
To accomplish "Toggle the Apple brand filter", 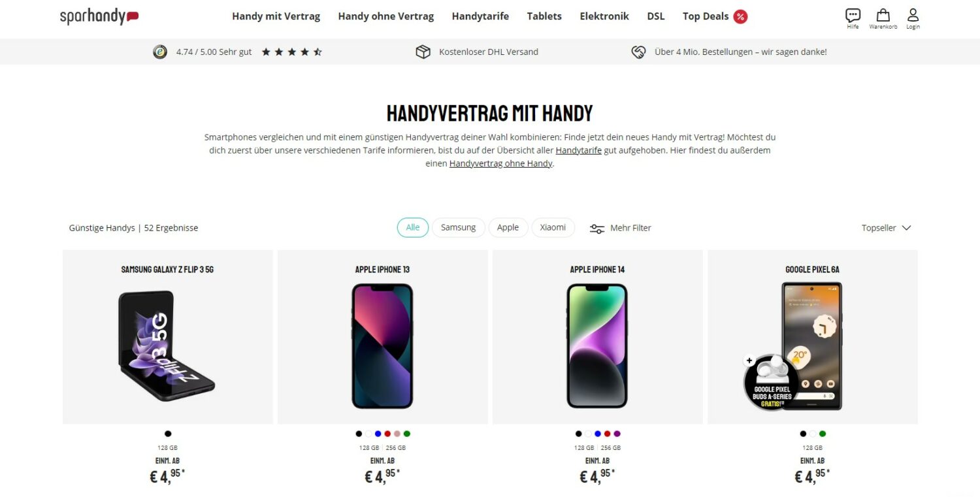I will click(508, 227).
